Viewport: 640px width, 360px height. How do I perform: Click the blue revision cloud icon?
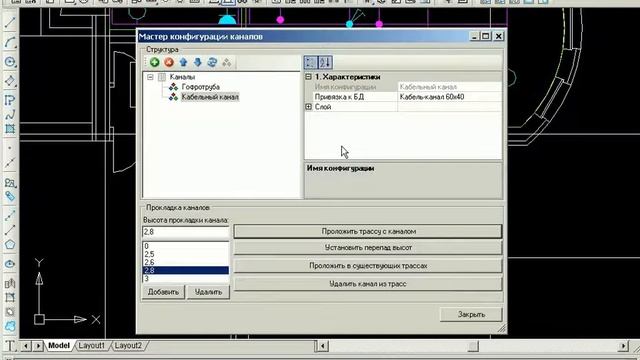tap(10, 326)
